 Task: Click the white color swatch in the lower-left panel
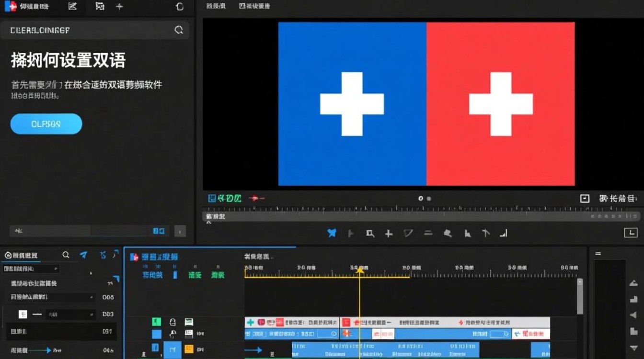tap(23, 314)
